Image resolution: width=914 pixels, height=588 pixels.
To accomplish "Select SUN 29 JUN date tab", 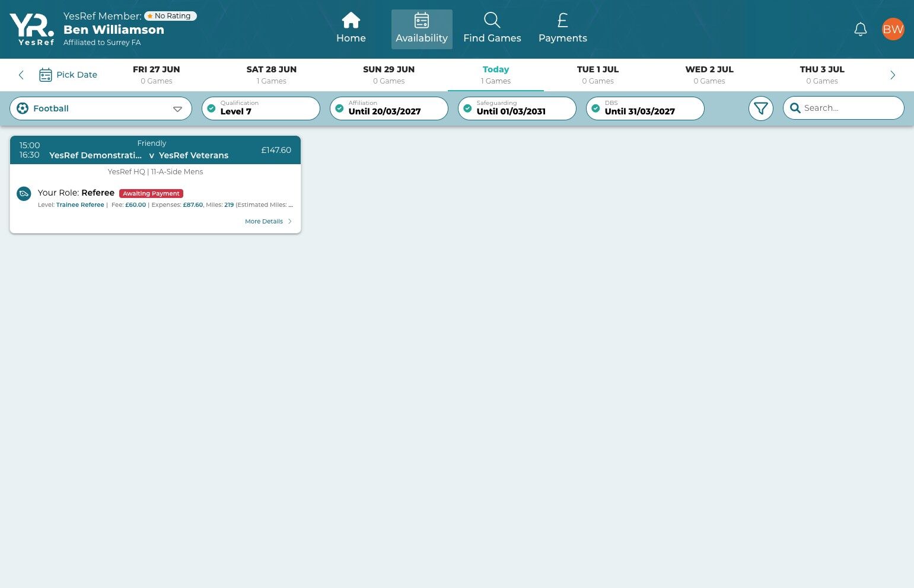I will (389, 75).
